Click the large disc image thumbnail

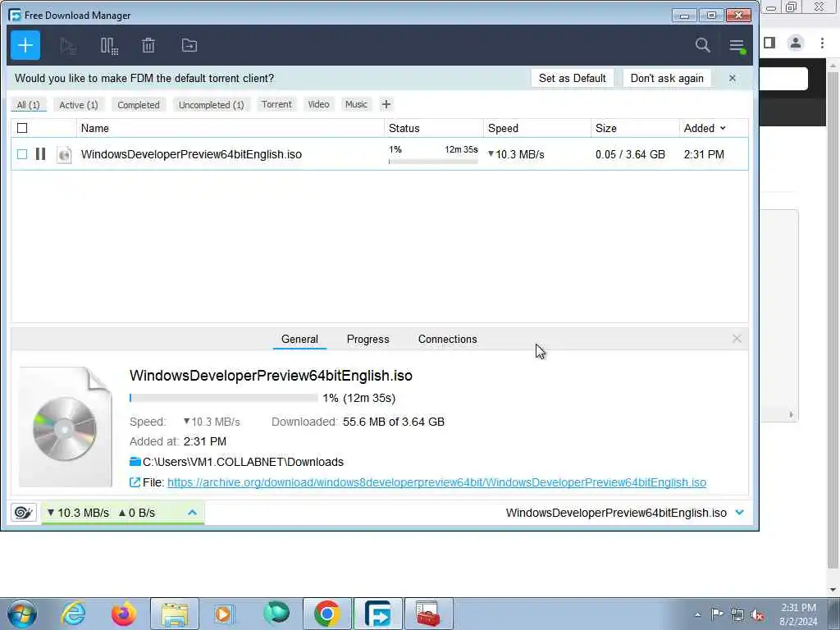click(x=66, y=427)
